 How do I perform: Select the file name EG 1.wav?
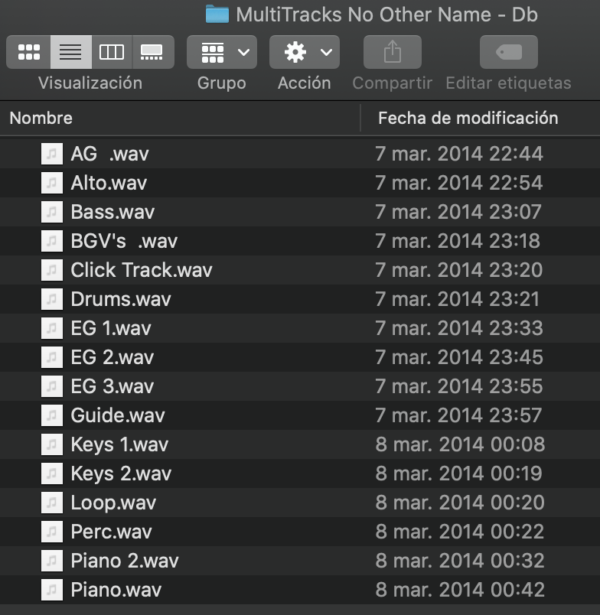111,328
